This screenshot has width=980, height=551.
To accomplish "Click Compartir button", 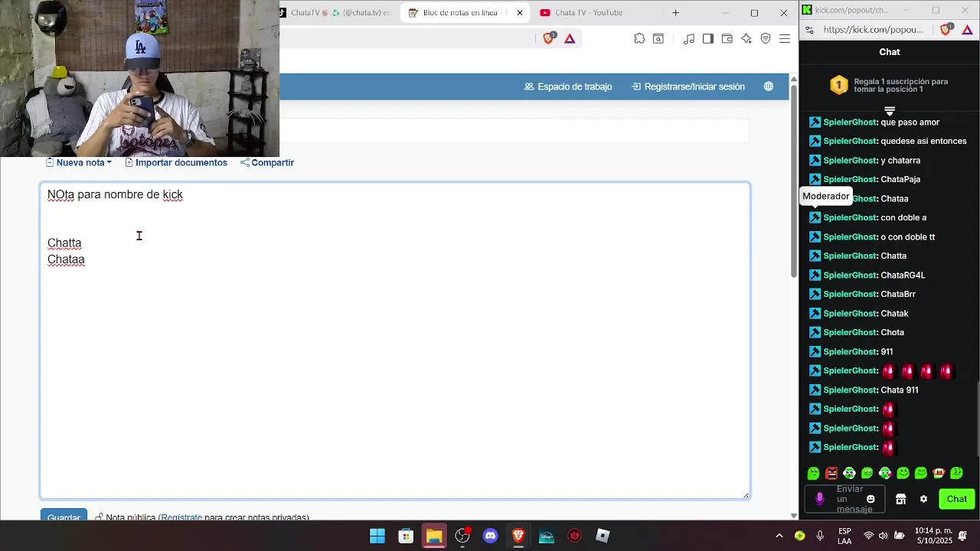I will 267,162.
